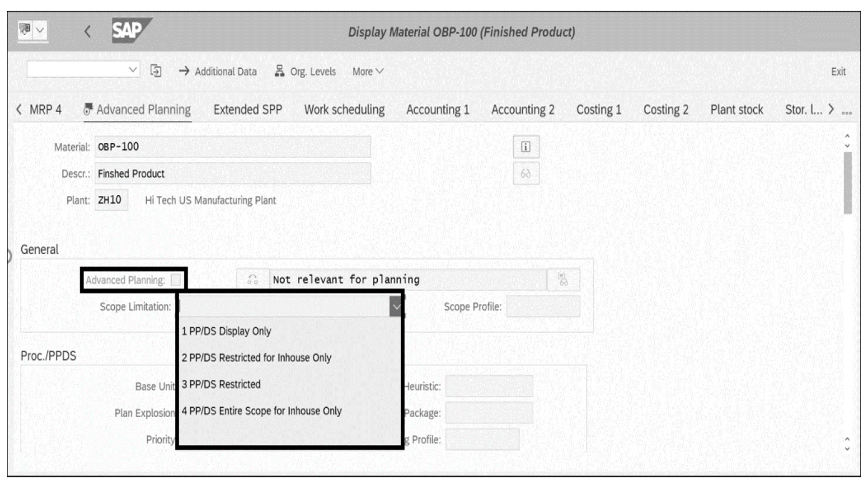Click the Exit button
Viewport: 868px width, 486px height.
tap(838, 71)
